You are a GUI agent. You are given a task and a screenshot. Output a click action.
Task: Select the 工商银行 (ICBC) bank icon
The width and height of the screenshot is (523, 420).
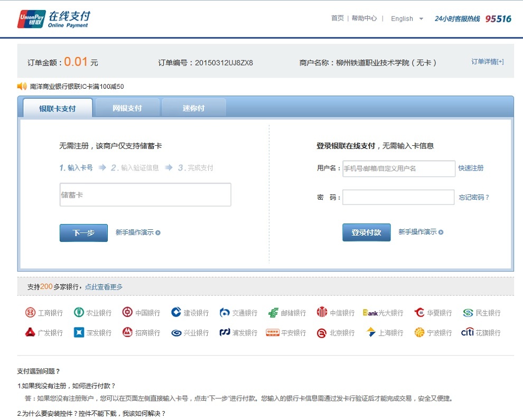click(x=43, y=312)
